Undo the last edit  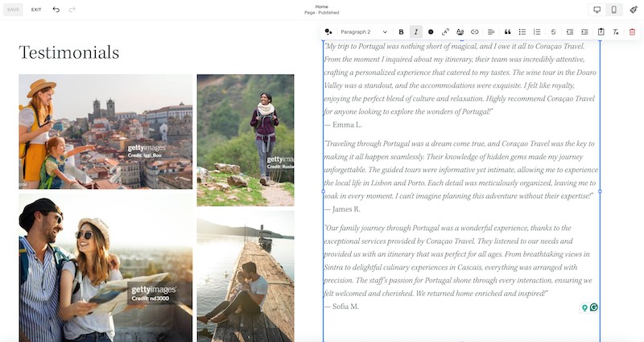(x=56, y=10)
